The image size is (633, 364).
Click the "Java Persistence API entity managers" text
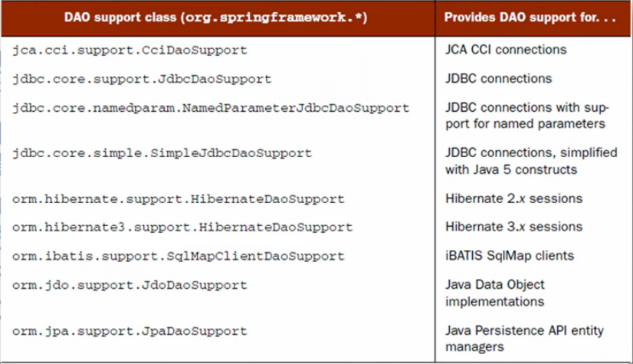click(524, 339)
